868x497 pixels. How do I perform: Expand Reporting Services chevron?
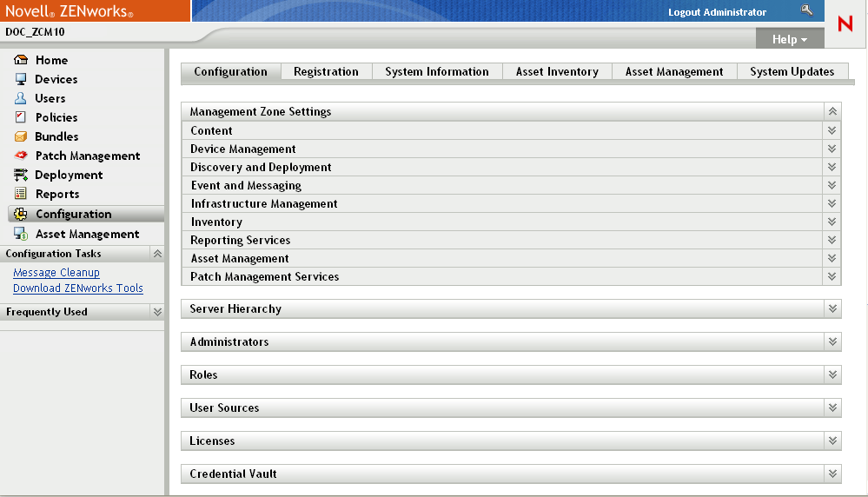832,240
